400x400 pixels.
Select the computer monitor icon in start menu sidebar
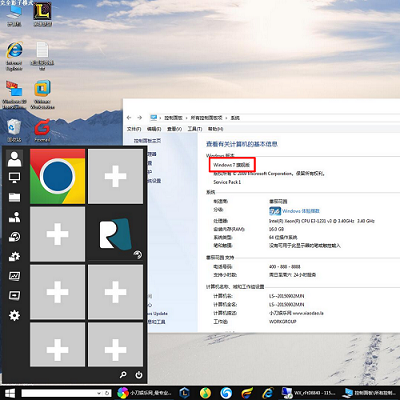point(14,178)
